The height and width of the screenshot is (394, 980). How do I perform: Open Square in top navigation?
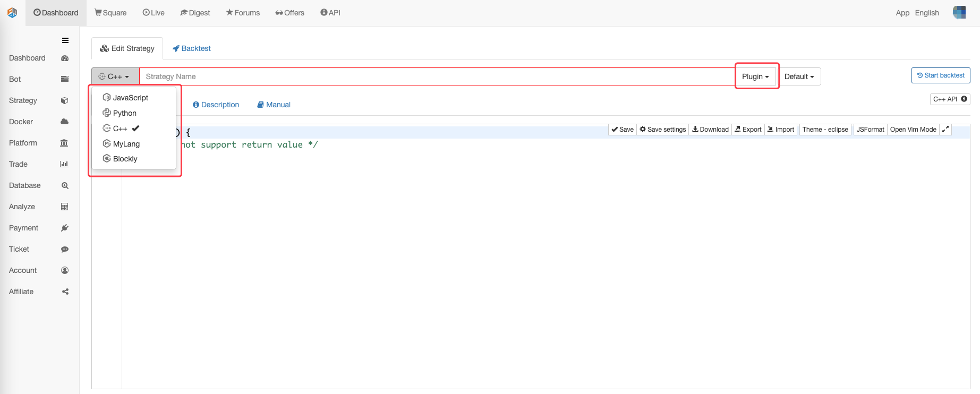point(110,13)
